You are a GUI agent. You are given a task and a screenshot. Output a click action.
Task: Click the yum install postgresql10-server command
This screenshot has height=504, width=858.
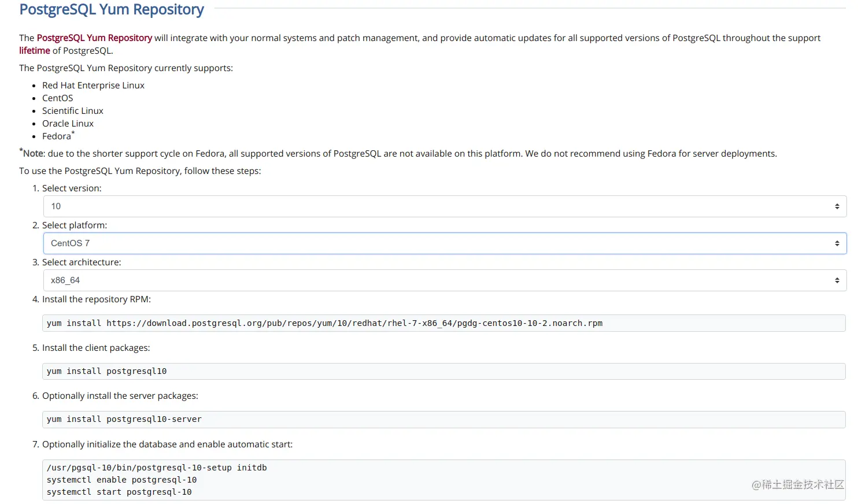124,419
